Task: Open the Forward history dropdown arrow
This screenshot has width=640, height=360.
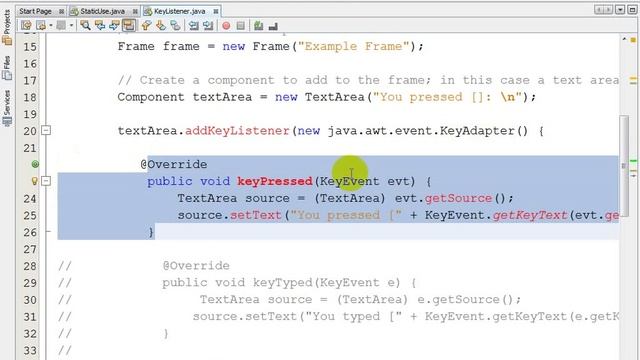Action: pyautogui.click(x=71, y=25)
